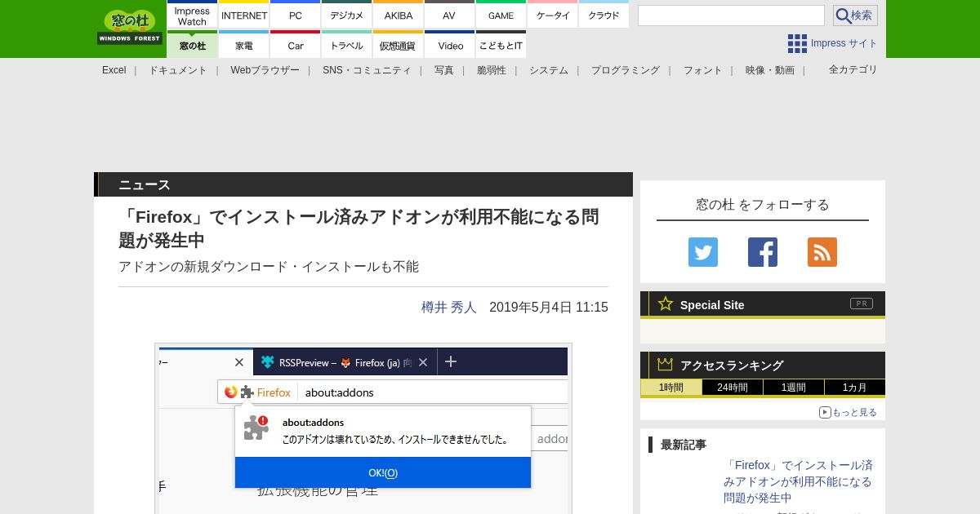Browse the 写真 category
The image size is (980, 514).
point(444,70)
